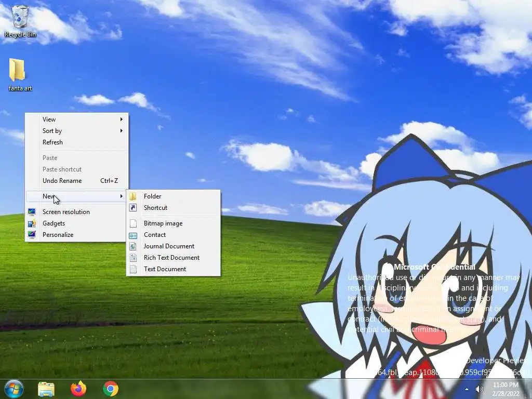
Task: Create a new Shortcut
Action: tap(174, 208)
